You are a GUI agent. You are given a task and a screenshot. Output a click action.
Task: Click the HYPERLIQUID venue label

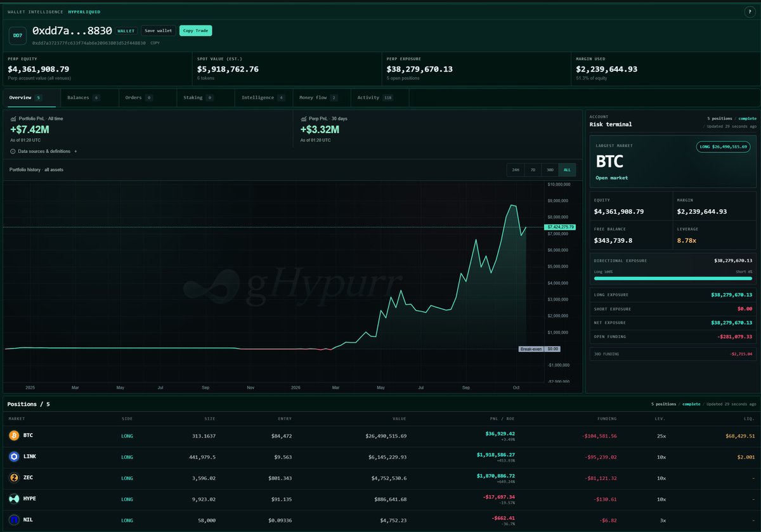[x=84, y=12]
